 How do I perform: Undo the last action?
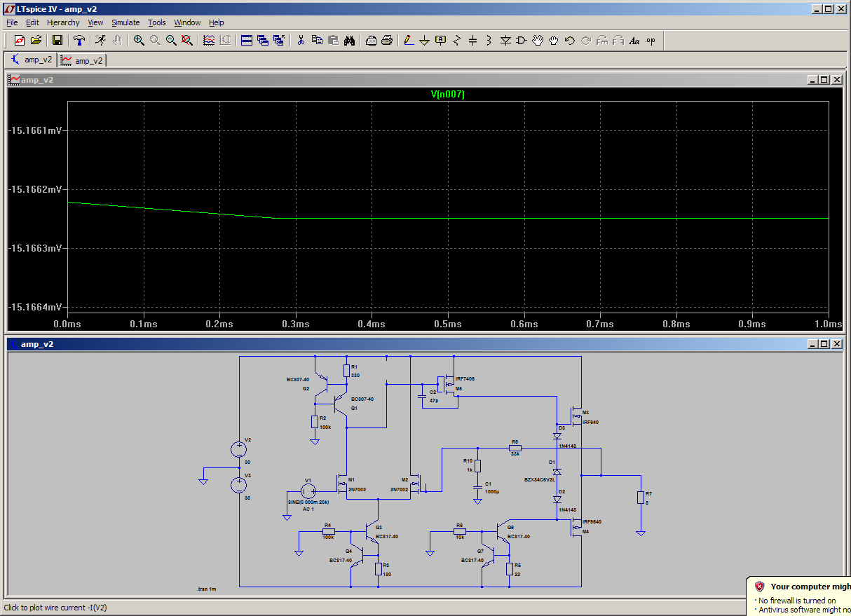(x=570, y=41)
